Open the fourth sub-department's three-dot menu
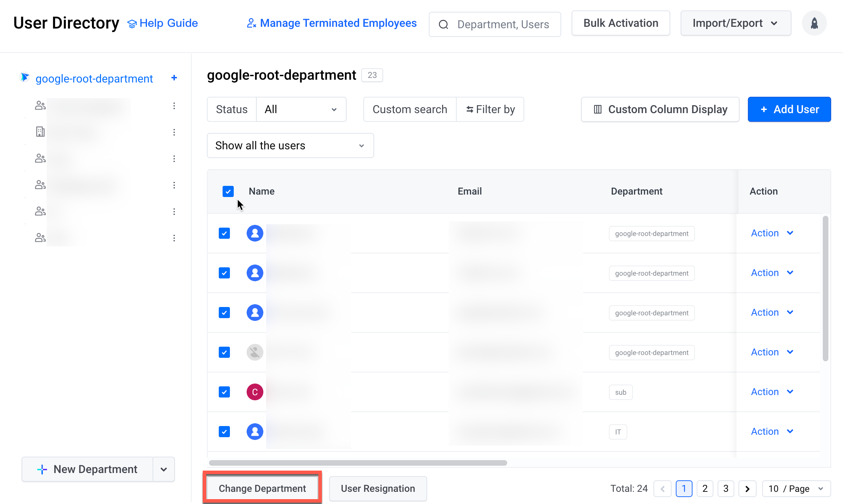 [174, 185]
